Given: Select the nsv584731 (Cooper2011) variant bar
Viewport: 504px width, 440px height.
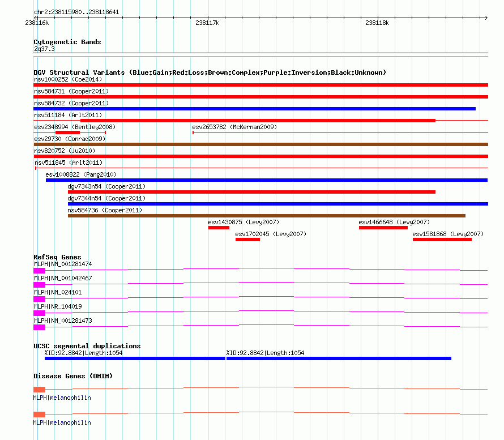Looking at the screenshot, I should point(260,97).
